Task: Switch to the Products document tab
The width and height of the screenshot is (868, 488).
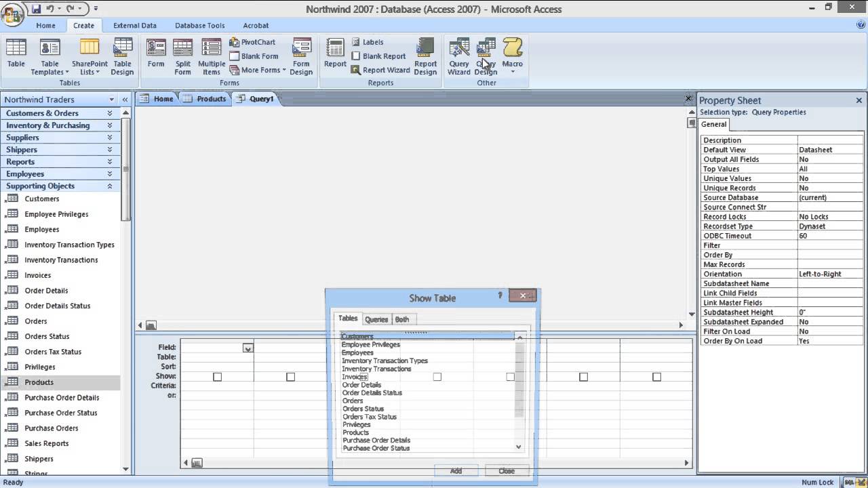Action: 205,99
